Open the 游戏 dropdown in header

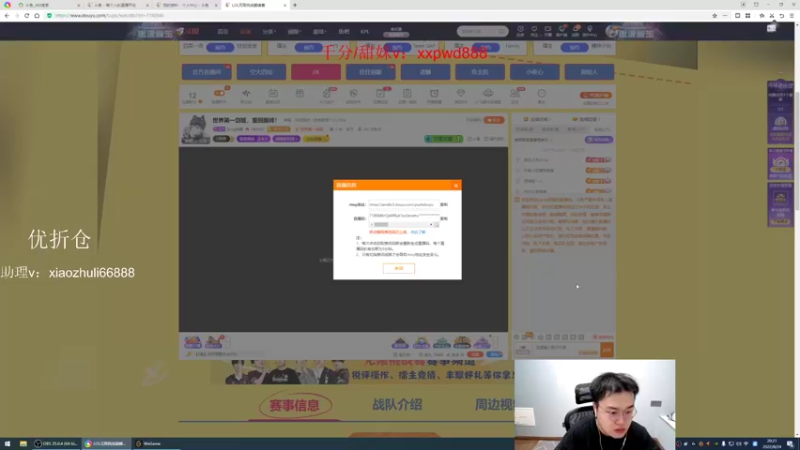319,32
